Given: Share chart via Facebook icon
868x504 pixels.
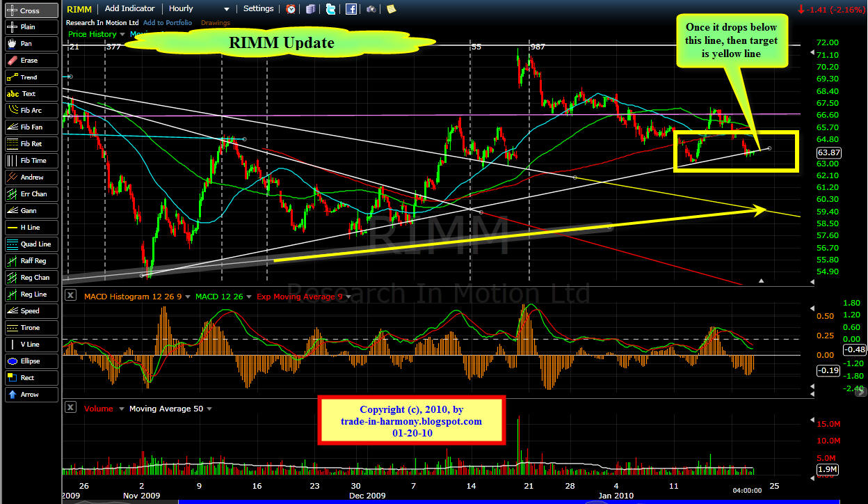Looking at the screenshot, I should pos(351,9).
